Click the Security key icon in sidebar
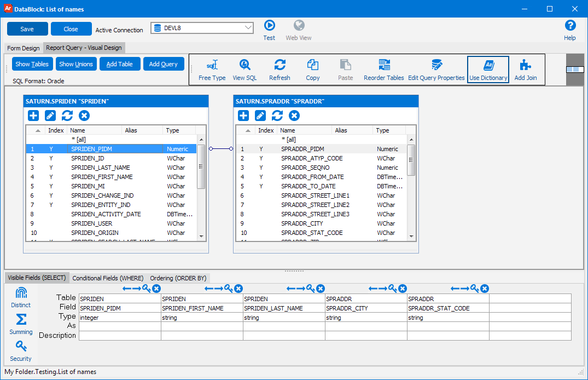Image resolution: width=588 pixels, height=380 pixels. pyautogui.click(x=21, y=346)
